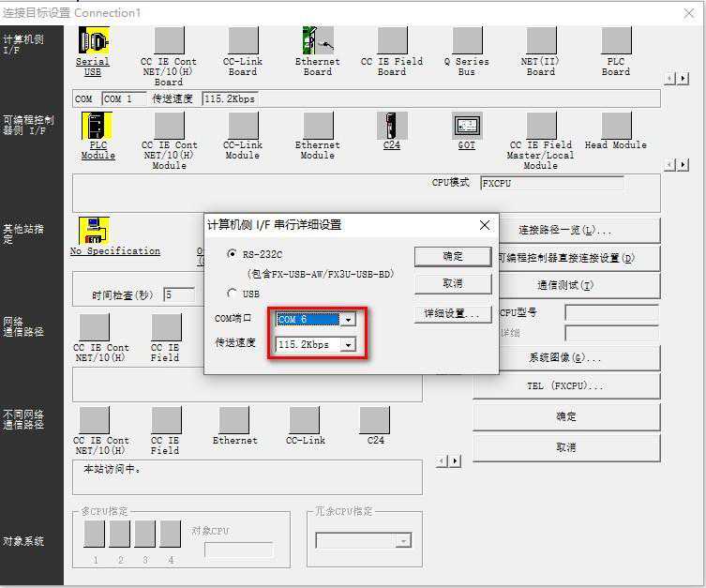Click 确定 in the serial settings dialog
The width and height of the screenshot is (706, 588).
click(452, 256)
